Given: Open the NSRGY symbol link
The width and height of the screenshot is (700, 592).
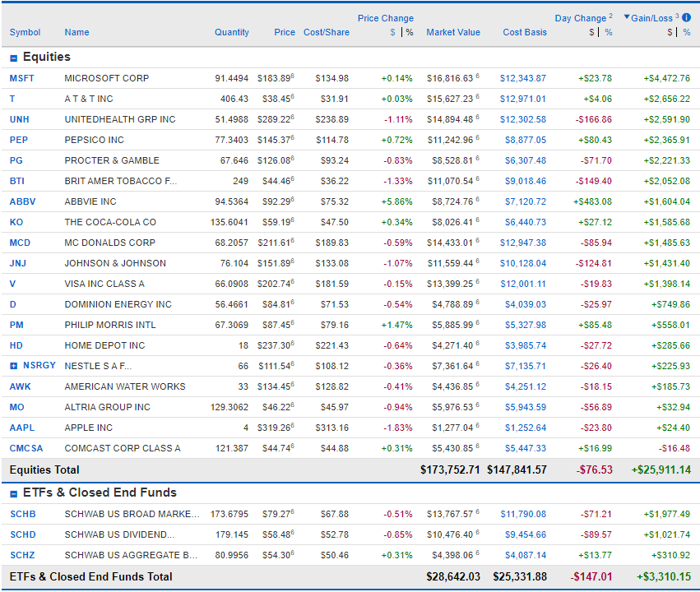Looking at the screenshot, I should 39,365.
